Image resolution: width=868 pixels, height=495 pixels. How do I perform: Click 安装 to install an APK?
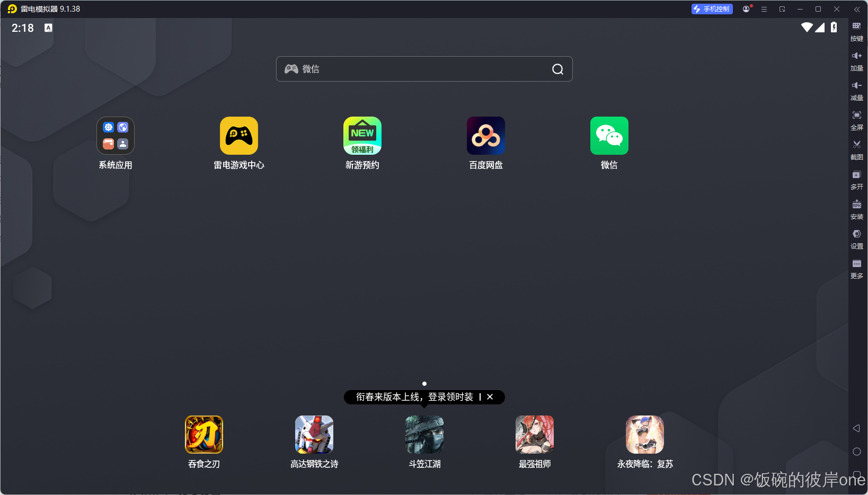pyautogui.click(x=857, y=209)
